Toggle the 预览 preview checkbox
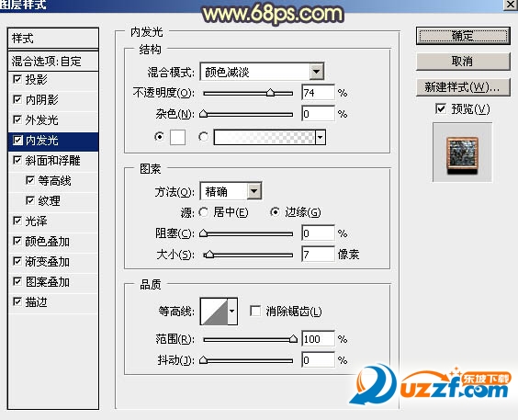 point(441,108)
